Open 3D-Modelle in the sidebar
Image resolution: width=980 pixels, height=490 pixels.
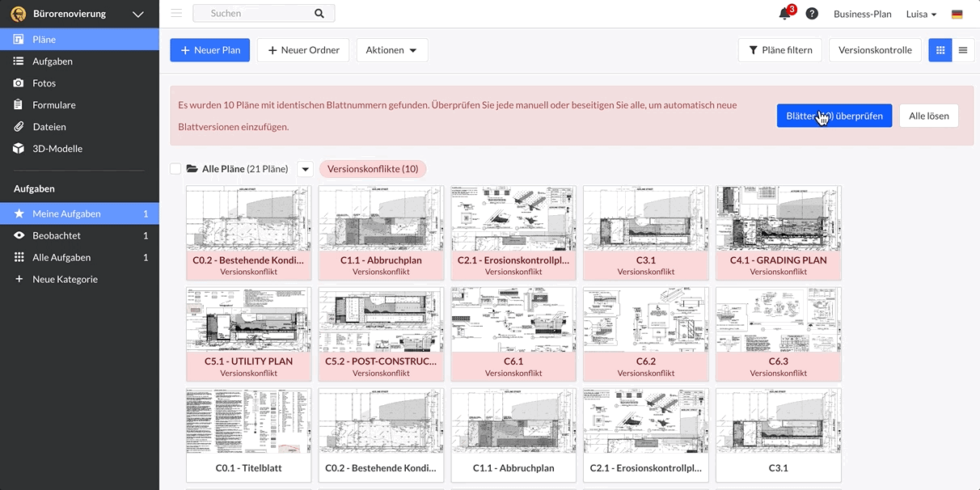click(79, 148)
